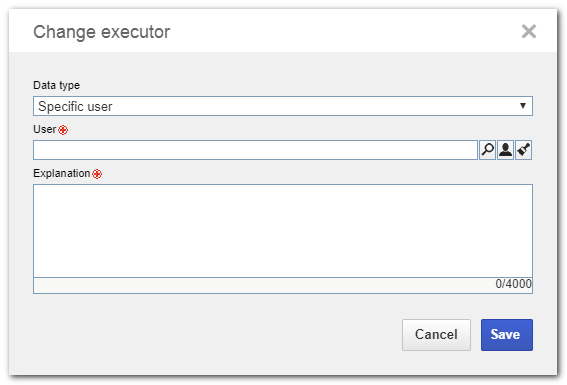
Task: Click the white dialog header bar
Action: point(283,31)
